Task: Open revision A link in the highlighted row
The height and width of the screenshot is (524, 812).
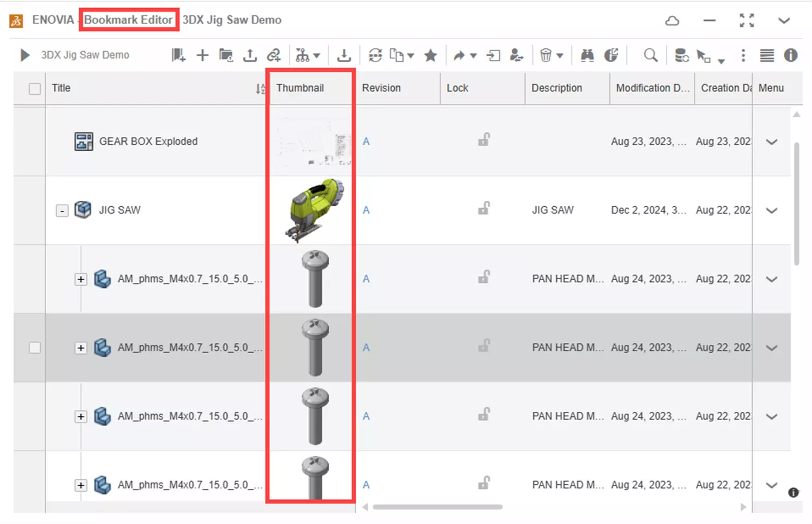Action: pyautogui.click(x=366, y=348)
